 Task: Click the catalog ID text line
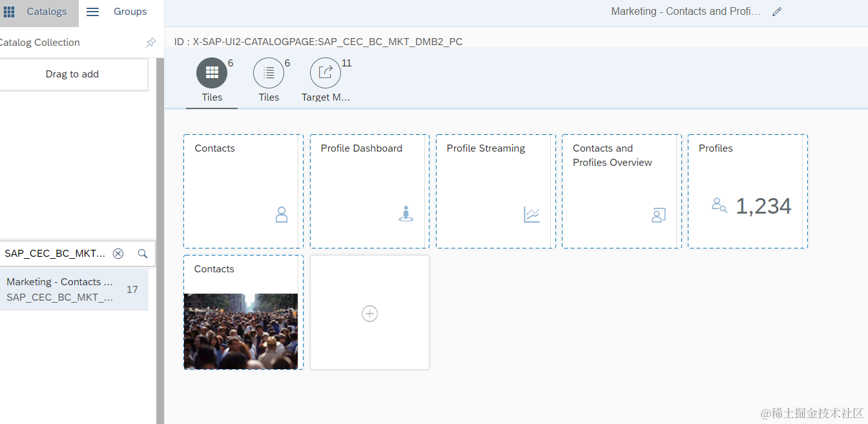[x=318, y=42]
